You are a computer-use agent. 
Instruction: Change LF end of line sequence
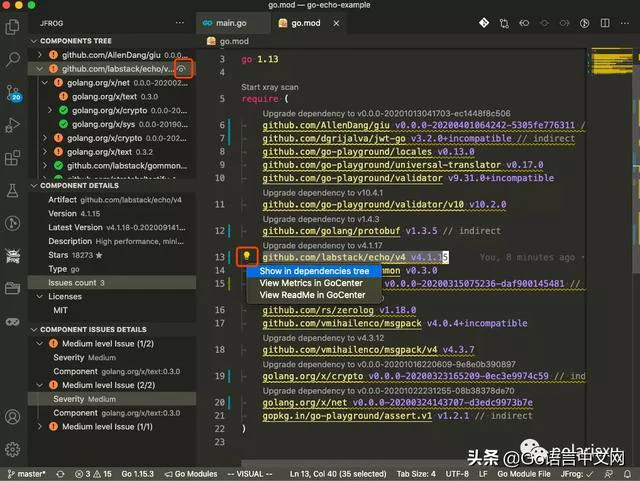point(483,474)
